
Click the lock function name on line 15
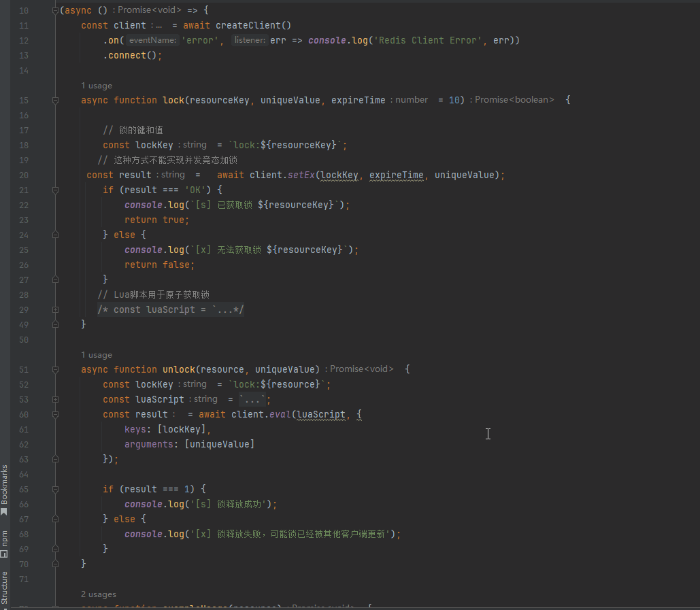click(173, 101)
